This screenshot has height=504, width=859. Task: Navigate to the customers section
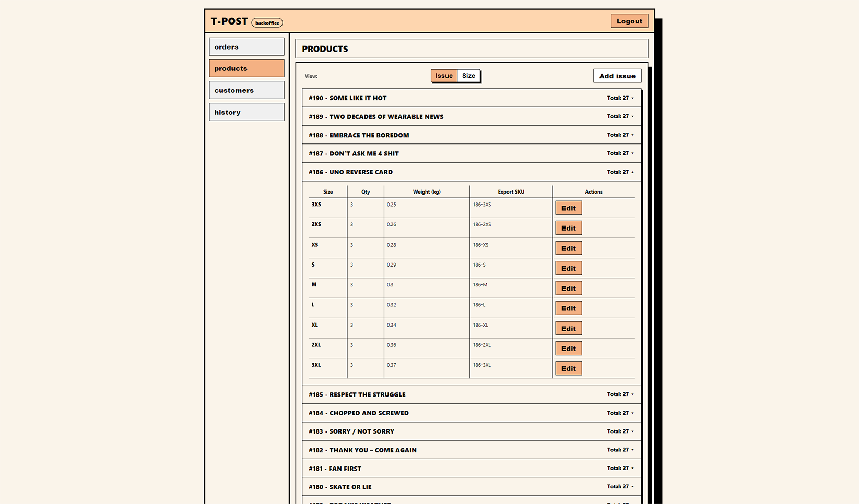click(246, 90)
